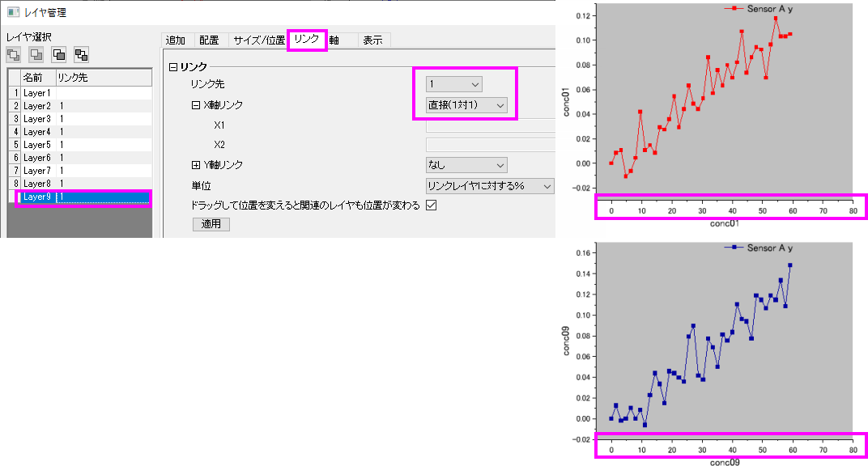Expand the Y軸リンク section
The image size is (868, 466).
[x=195, y=165]
